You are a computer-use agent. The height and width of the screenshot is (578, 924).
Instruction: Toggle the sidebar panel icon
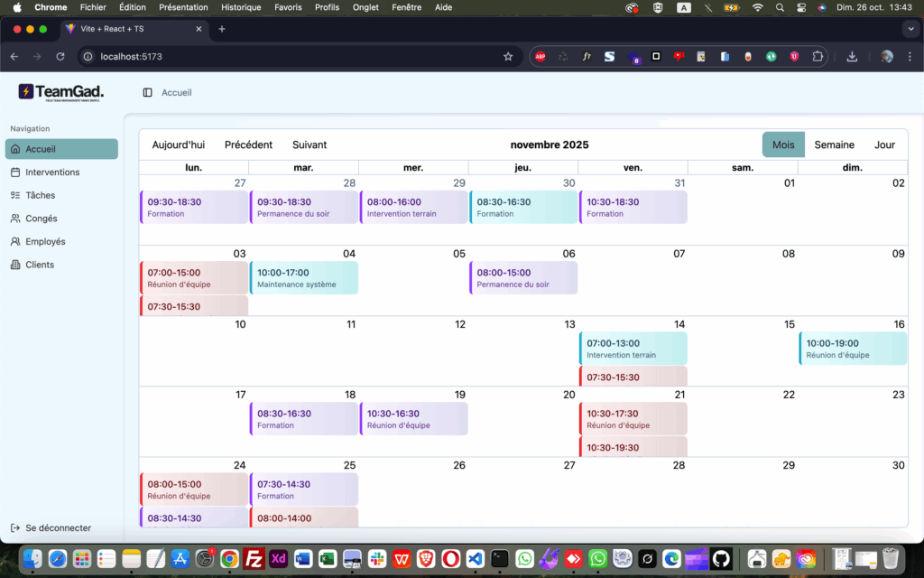tap(148, 92)
